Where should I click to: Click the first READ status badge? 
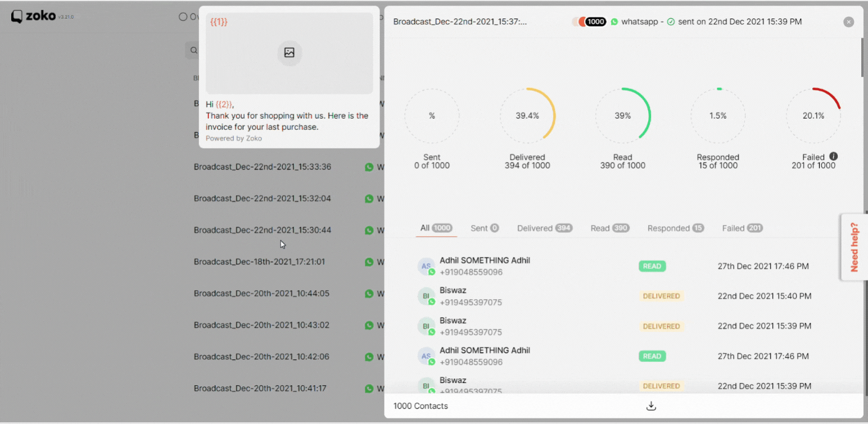click(x=652, y=267)
